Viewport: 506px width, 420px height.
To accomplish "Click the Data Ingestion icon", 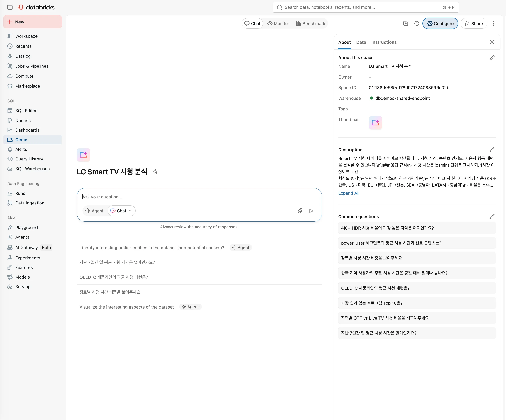I will pos(10,203).
